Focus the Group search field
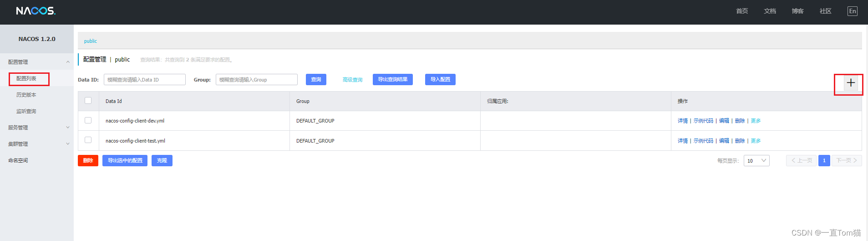Viewport: 868px width, 241px height. pyautogui.click(x=257, y=79)
